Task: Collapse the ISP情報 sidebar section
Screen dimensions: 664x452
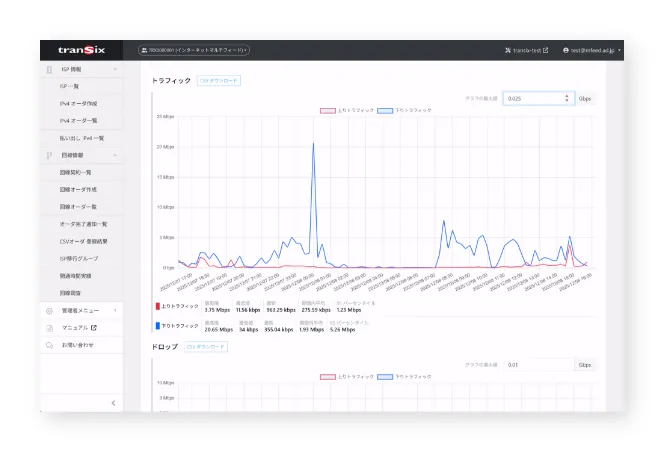Action: coord(115,70)
